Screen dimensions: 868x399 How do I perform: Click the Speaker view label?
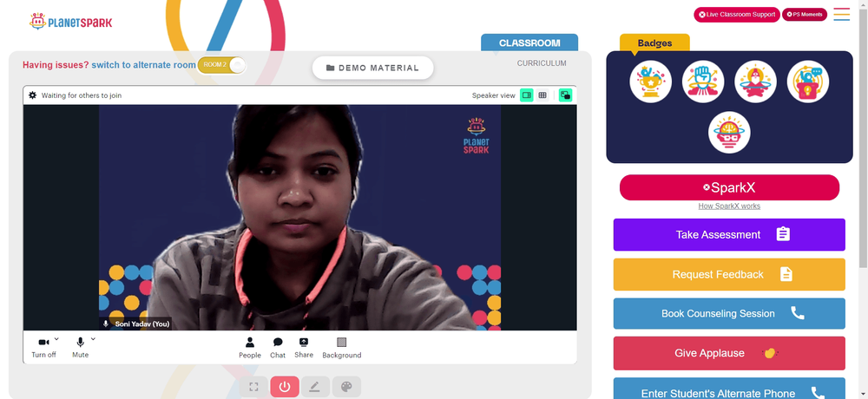493,95
